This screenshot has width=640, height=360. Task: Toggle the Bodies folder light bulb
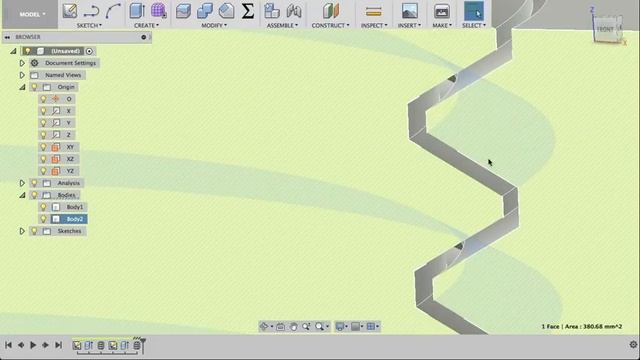(34, 195)
